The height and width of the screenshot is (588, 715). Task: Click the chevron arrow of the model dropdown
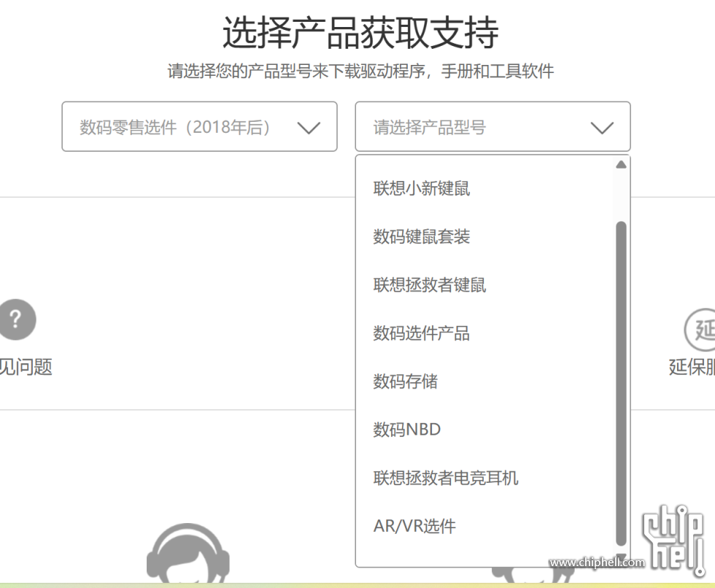602,128
